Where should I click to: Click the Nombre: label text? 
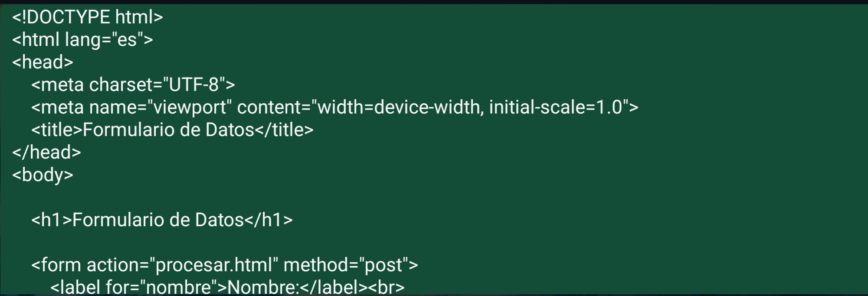263,287
